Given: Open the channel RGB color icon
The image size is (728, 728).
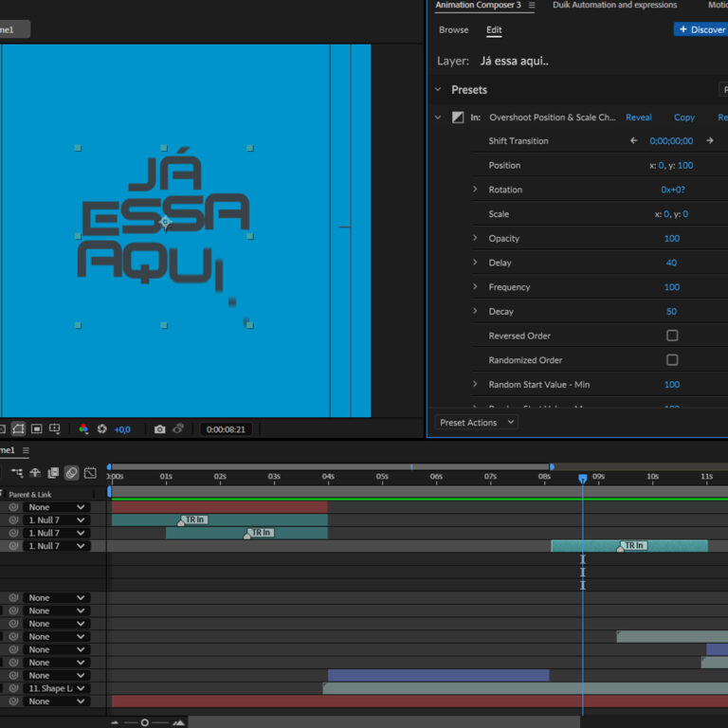Looking at the screenshot, I should (83, 429).
